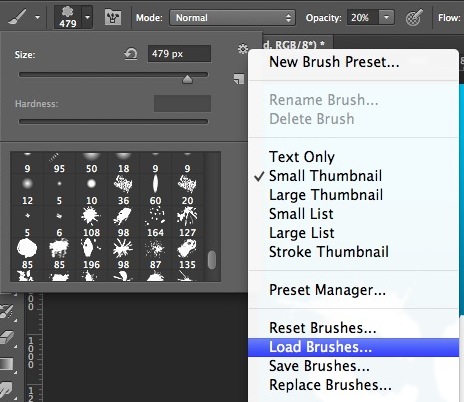The height and width of the screenshot is (402, 464).
Task: Select the Gradient tool in toolbox
Action: coord(7,364)
